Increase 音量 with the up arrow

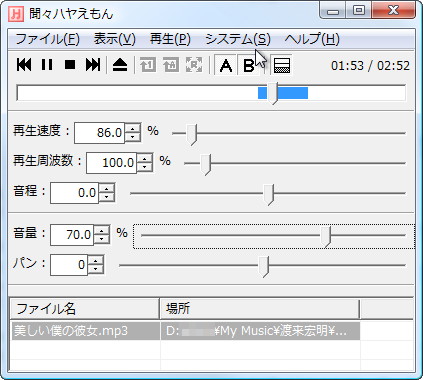(x=102, y=230)
